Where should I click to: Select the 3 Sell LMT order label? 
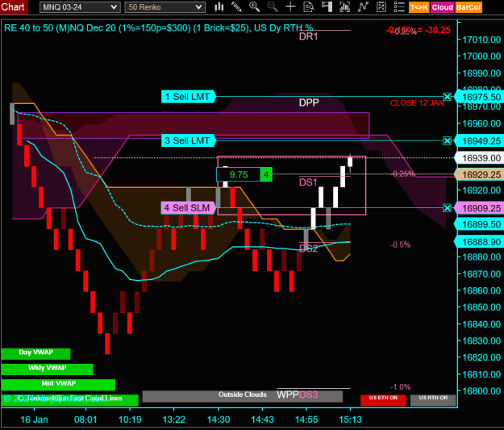tap(188, 140)
